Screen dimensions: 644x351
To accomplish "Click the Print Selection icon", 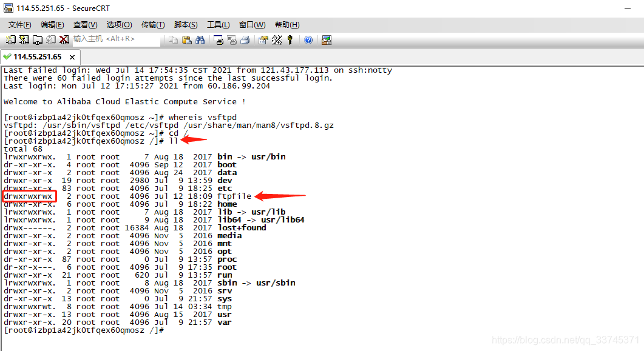I will click(x=232, y=40).
